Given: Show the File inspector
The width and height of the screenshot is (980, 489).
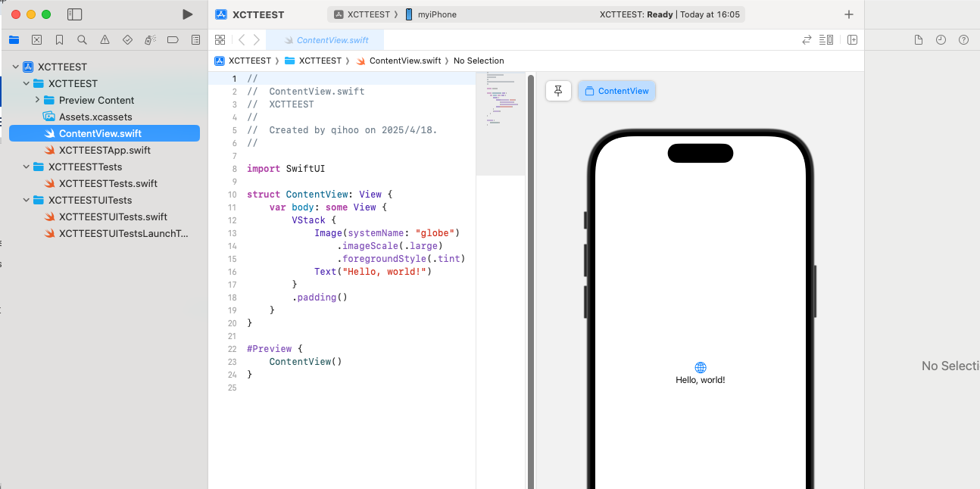Looking at the screenshot, I should (919, 40).
